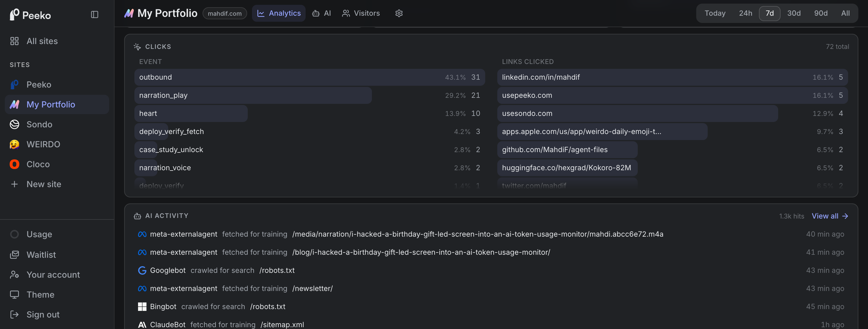Click the Meta icon on the m4a narration row
Viewport: 868px width, 329px height.
142,234
